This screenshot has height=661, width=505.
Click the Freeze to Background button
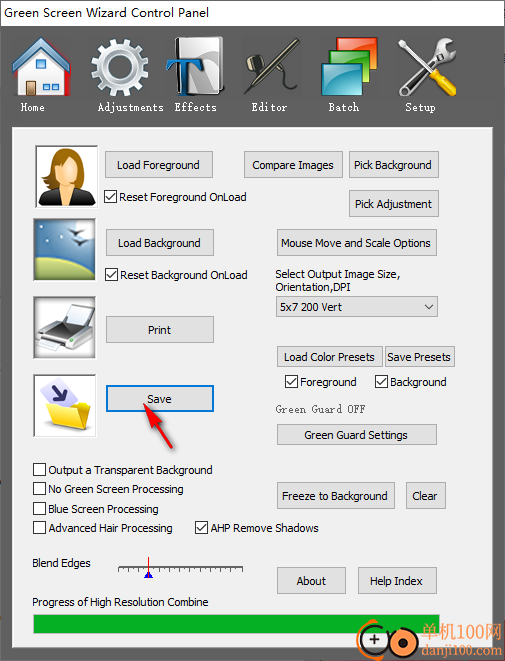click(336, 496)
